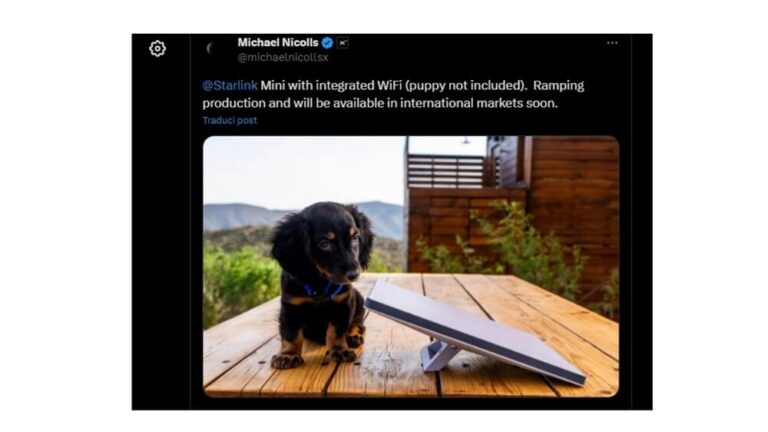The height and width of the screenshot is (432, 768).
Task: Open Michael Nicolls display name profile
Action: 278,43
